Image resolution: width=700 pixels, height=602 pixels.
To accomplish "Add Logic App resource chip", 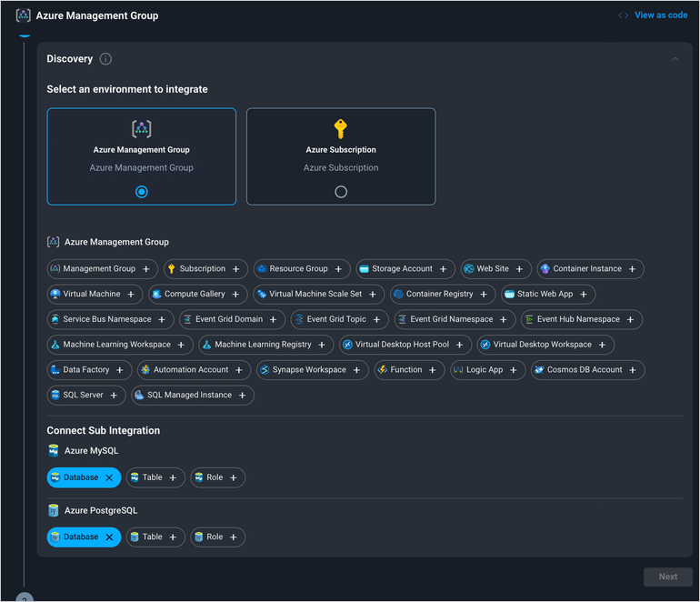I will tap(514, 370).
